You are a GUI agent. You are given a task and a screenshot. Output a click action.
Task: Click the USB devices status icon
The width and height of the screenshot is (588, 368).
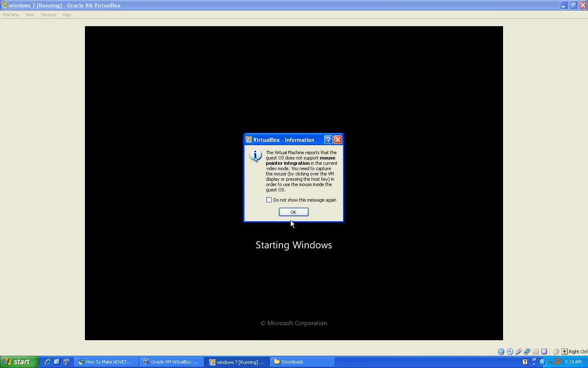click(519, 352)
